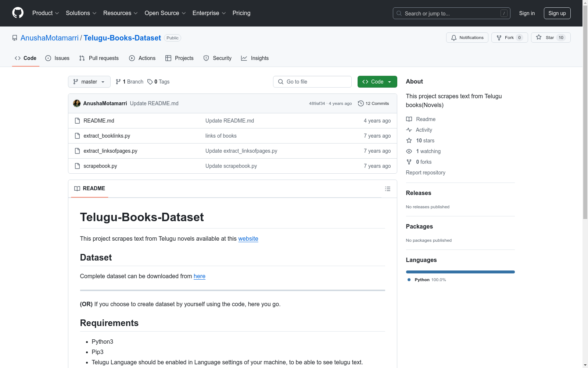Open commit hash 489af34
The image size is (588, 368).
(x=317, y=103)
